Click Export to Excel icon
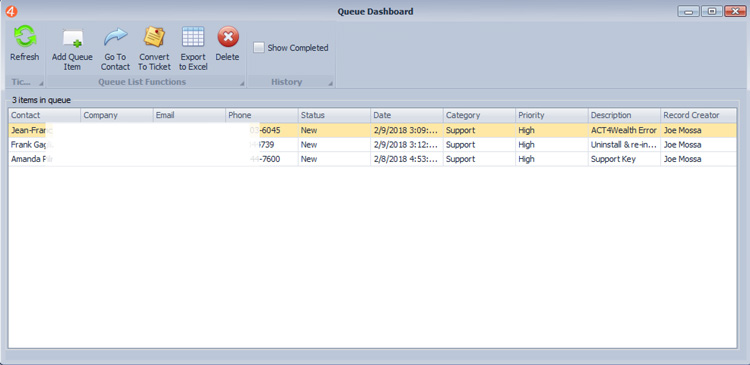 click(x=193, y=37)
